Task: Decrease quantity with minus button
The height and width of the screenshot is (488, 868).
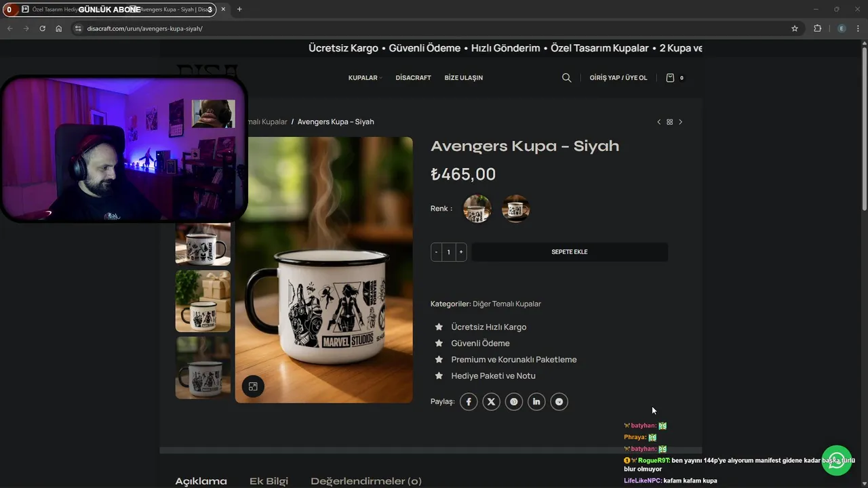Action: tap(436, 252)
